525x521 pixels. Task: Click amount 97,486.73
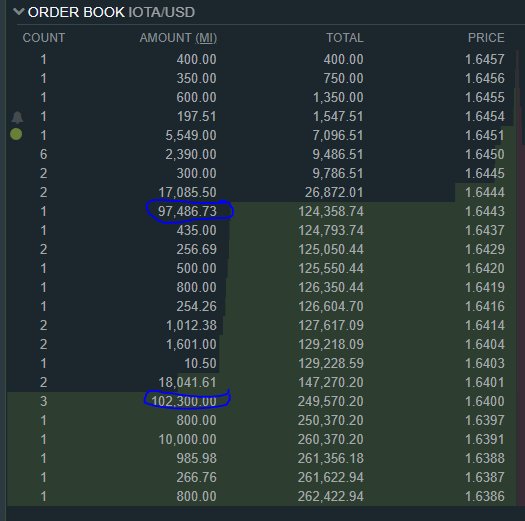coord(187,211)
